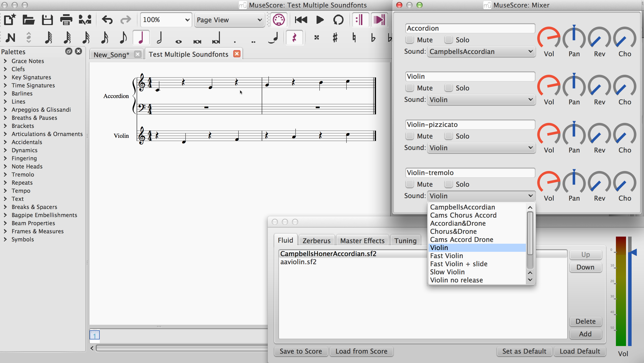Screen dimensions: 644x363
Task: Toggle Mute for Violin-pizzicato channel
Action: coord(409,136)
